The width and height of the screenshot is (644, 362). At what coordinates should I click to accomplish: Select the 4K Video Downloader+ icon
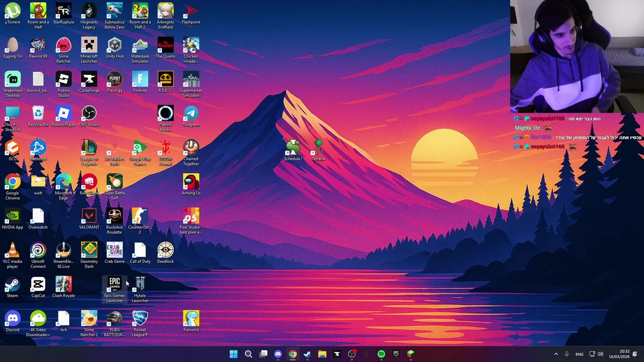(38, 324)
